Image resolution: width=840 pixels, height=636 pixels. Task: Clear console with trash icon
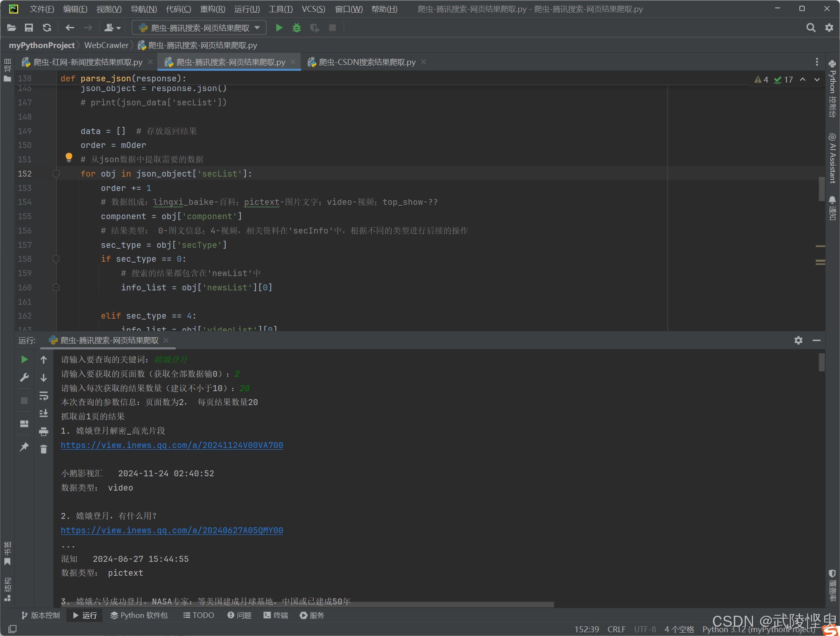click(43, 449)
